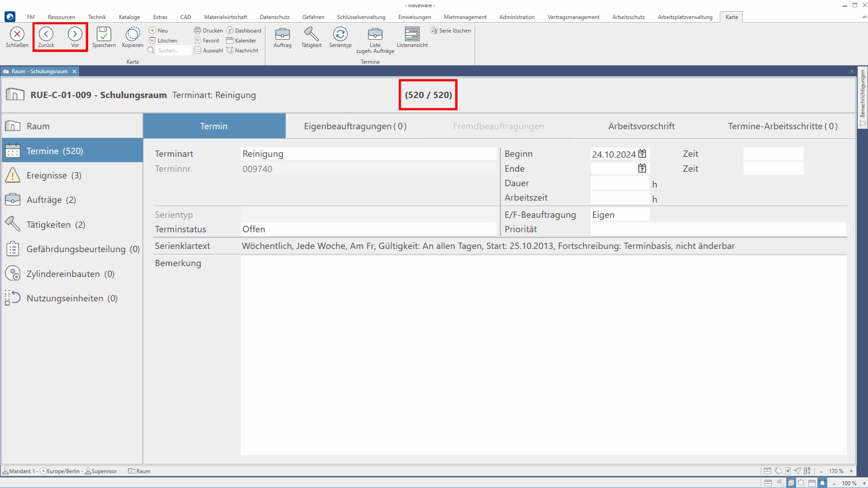
Task: Collapse the ribbon with top-right chevron
Action: (x=864, y=17)
